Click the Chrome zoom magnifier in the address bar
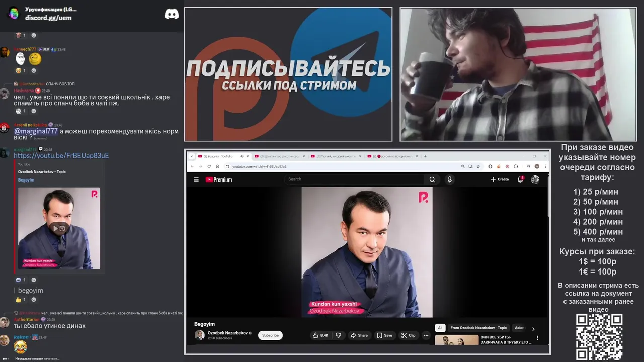The height and width of the screenshot is (362, 644). [462, 166]
